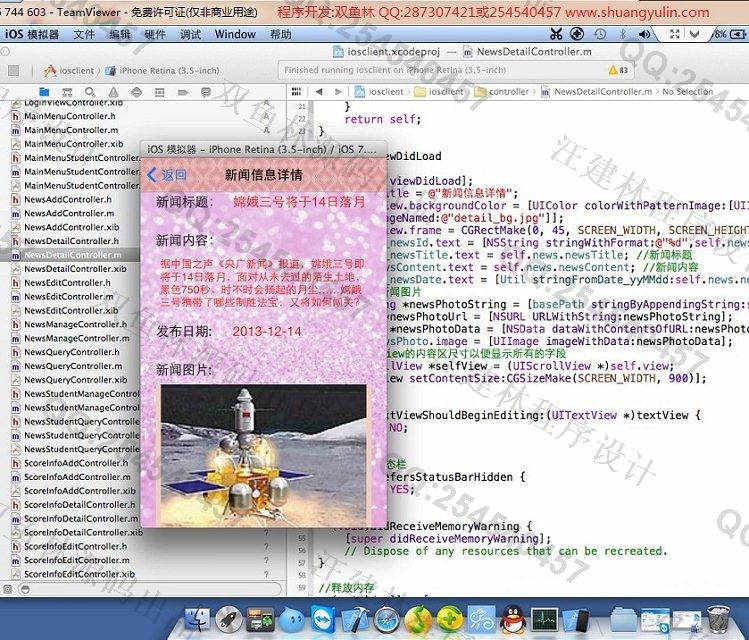Select ScoreInfoAddController.xib file
This screenshot has width=749, height=640.
click(x=78, y=491)
